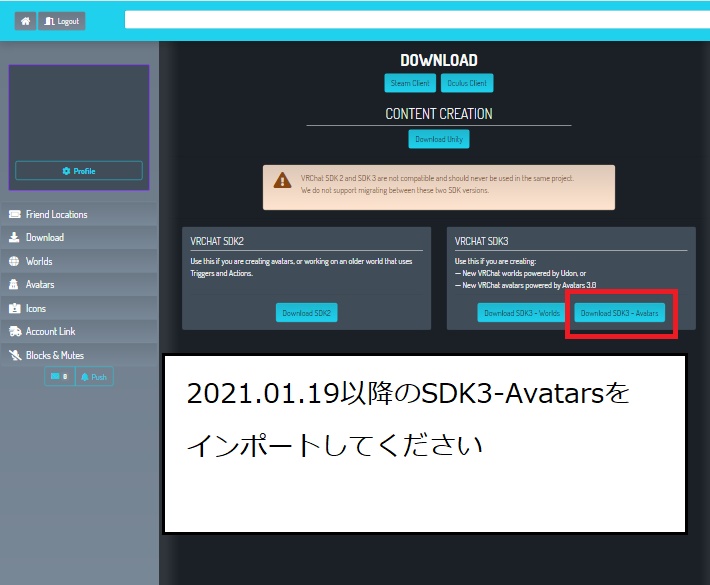
Task: Download the Oculus Client
Action: tap(467, 83)
